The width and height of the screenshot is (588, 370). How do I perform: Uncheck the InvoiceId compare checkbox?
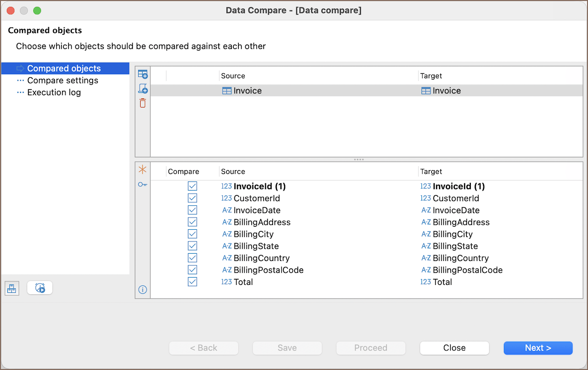pyautogui.click(x=192, y=186)
